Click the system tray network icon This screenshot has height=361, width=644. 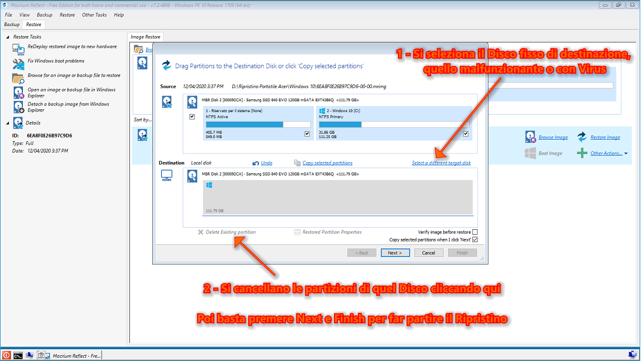[633, 354]
